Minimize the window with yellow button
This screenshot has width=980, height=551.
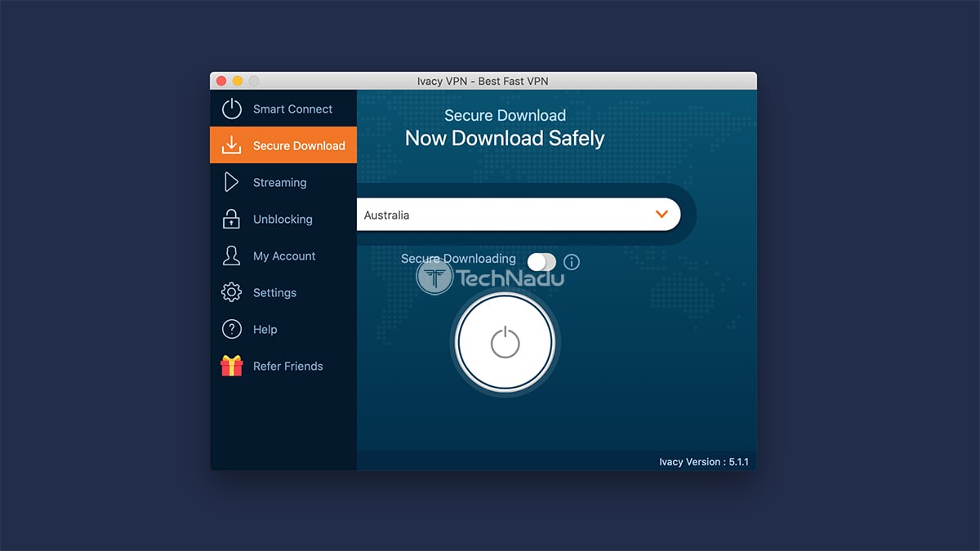pyautogui.click(x=238, y=81)
